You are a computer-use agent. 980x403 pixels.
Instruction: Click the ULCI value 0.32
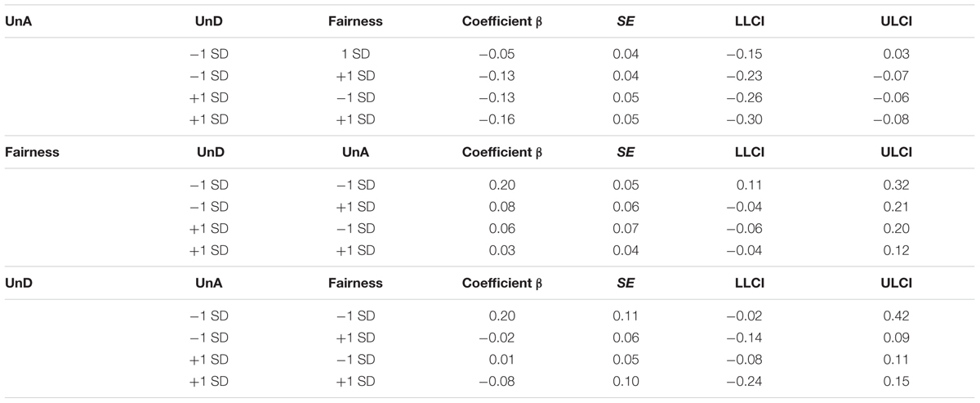pos(901,186)
